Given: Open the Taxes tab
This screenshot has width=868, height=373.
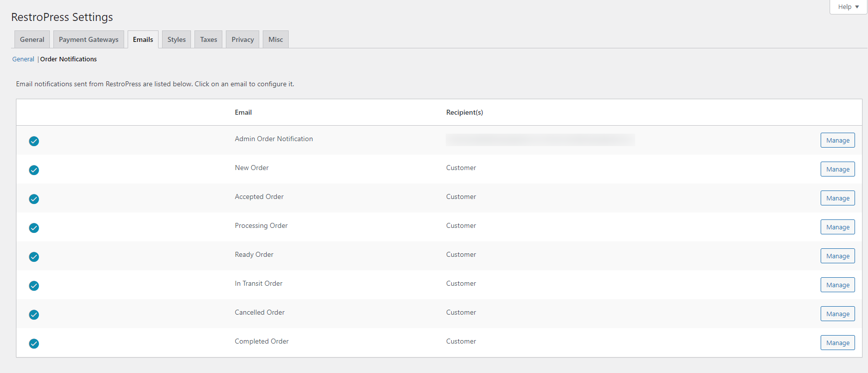Looking at the screenshot, I should pyautogui.click(x=208, y=39).
